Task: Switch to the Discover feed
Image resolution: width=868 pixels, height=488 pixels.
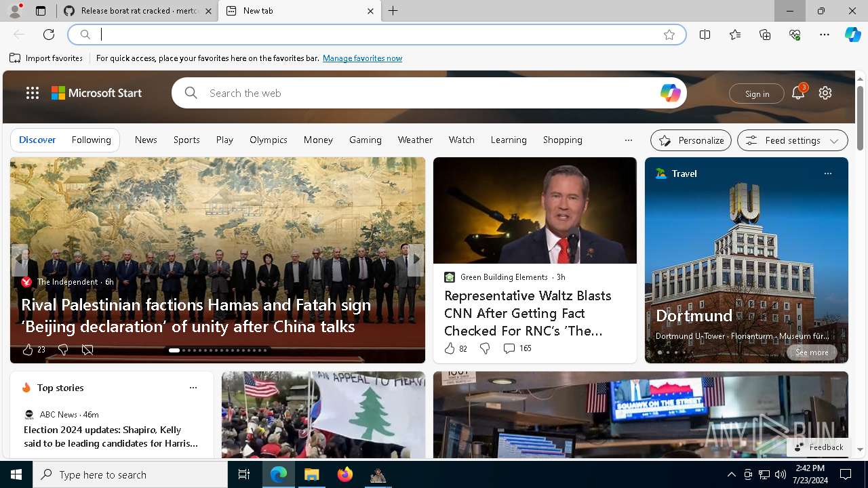Action: [37, 140]
